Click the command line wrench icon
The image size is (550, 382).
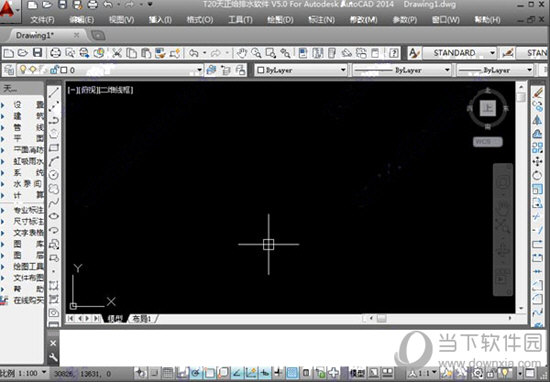point(53,357)
